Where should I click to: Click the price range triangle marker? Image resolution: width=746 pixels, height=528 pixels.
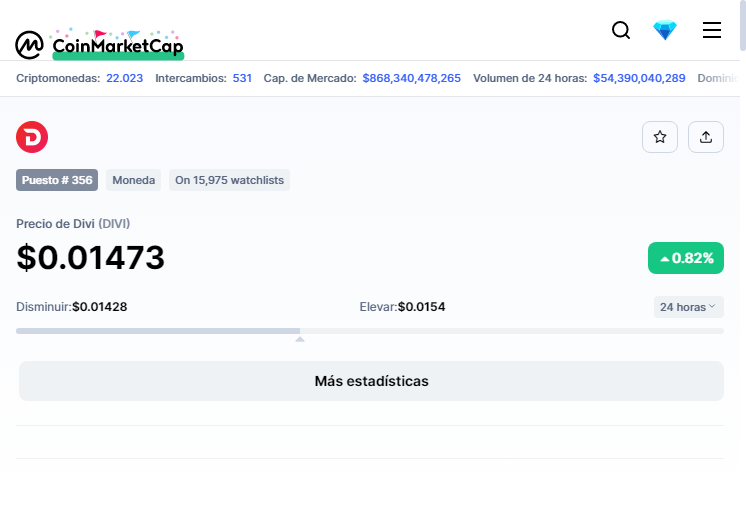click(x=300, y=339)
